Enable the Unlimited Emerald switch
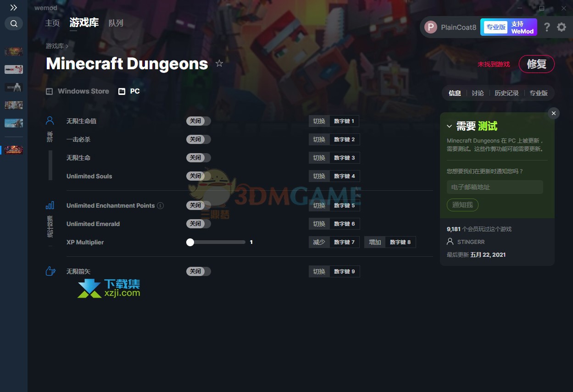The width and height of the screenshot is (573, 392). coord(199,224)
